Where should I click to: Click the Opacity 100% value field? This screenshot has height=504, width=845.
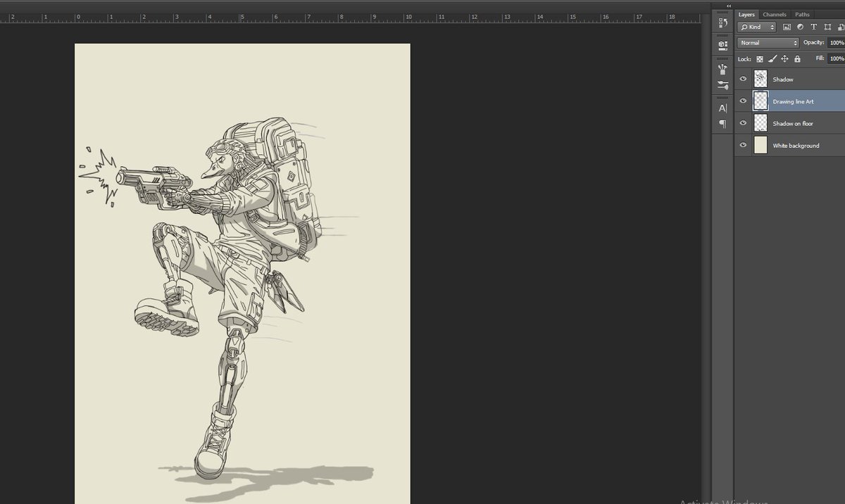coord(837,42)
